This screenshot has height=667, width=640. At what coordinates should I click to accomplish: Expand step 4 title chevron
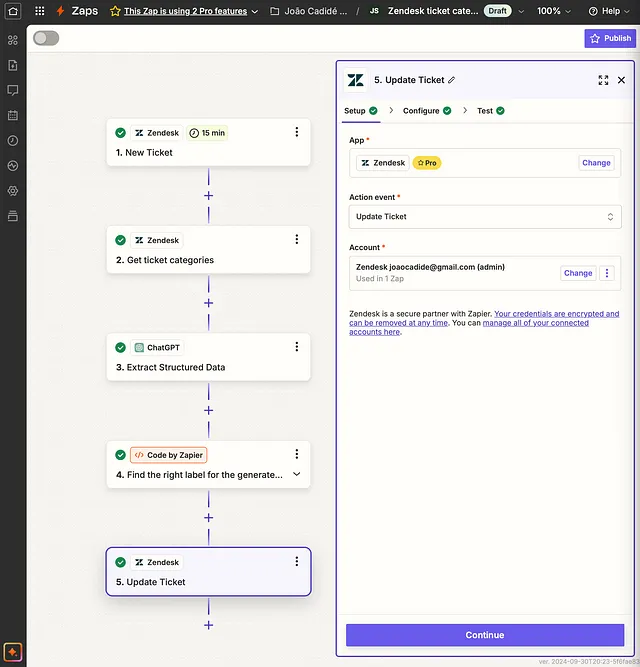point(297,474)
